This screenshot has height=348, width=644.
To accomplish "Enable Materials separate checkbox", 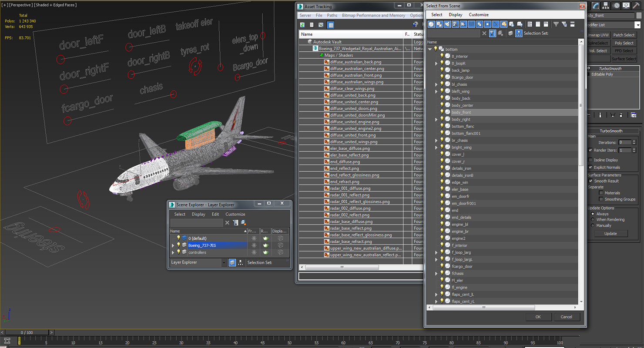I will (601, 193).
